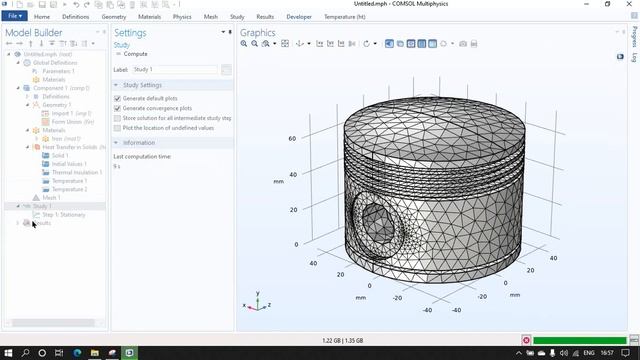Go to next node with the forward arrow
Screen dimensions: 640x360
(19, 43)
